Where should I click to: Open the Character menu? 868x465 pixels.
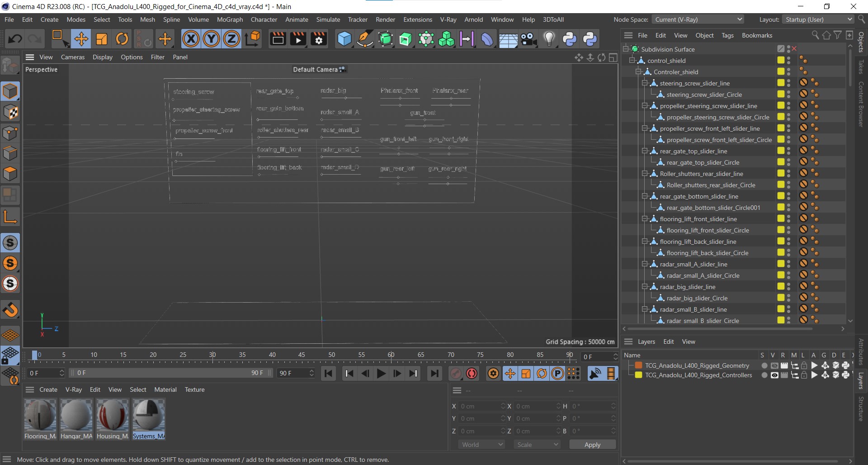[264, 19]
